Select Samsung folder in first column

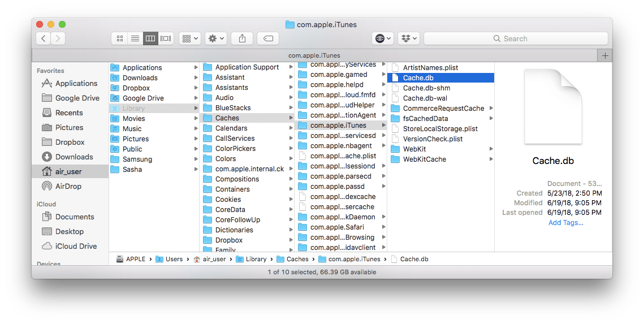(x=154, y=159)
